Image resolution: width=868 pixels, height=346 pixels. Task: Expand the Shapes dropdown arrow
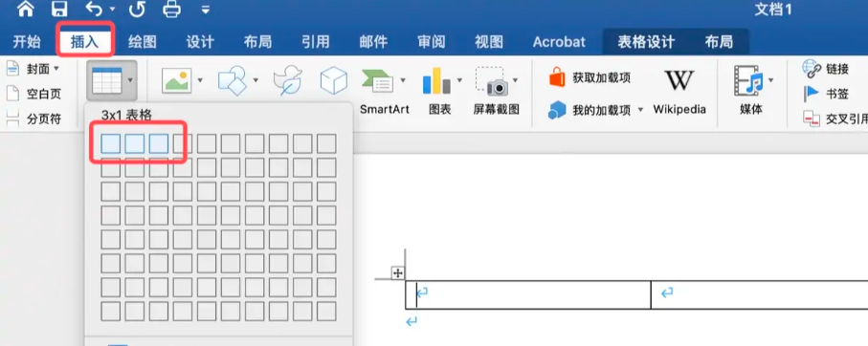(256, 80)
